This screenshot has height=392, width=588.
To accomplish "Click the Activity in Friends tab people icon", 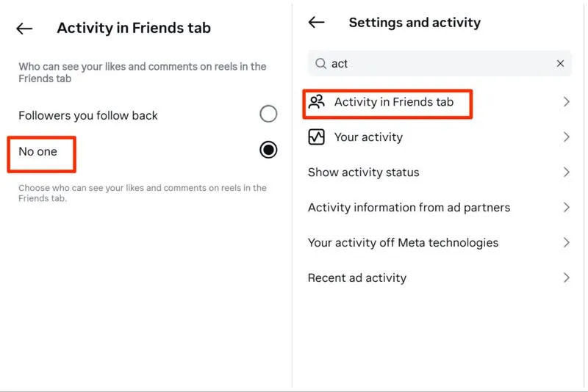I will click(317, 102).
